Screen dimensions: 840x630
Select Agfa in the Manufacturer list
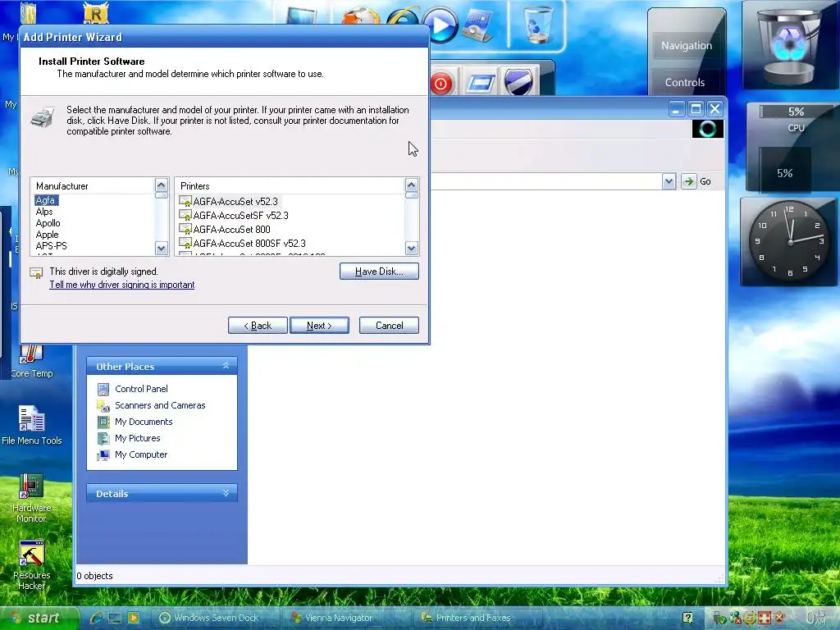[x=46, y=200]
